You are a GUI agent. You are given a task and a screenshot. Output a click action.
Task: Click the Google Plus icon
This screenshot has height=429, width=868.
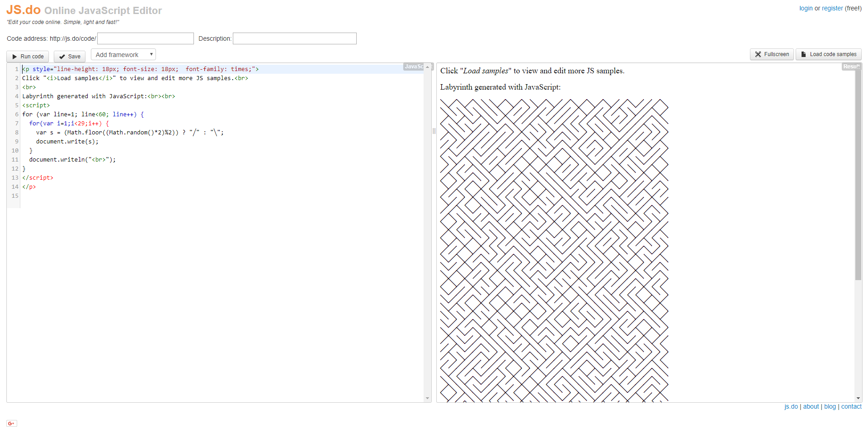pyautogui.click(x=11, y=423)
